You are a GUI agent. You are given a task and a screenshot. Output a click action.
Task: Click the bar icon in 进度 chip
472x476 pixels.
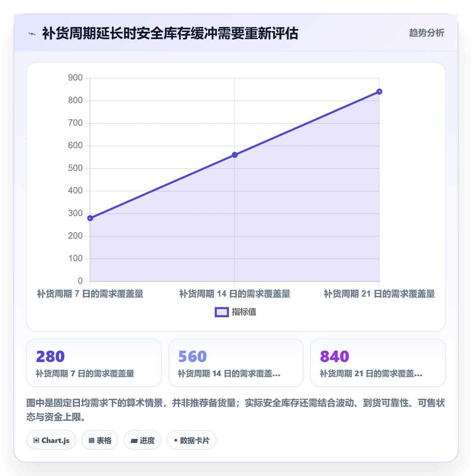134,441
